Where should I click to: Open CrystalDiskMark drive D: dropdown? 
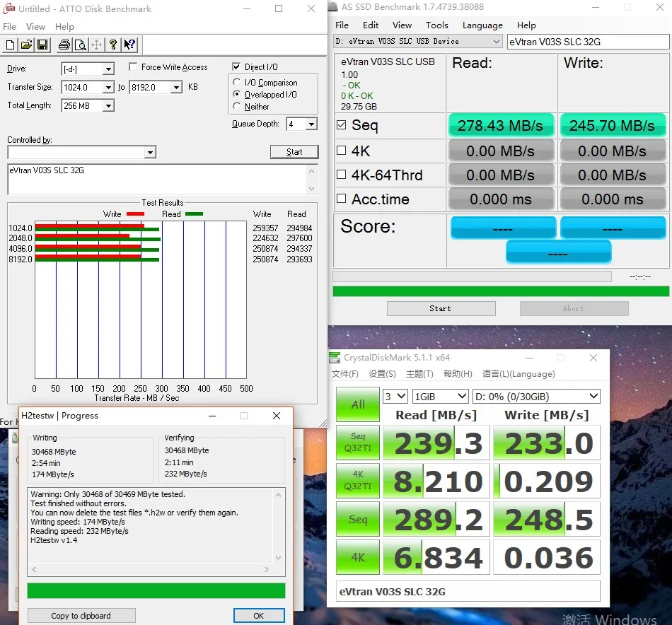coord(536,396)
